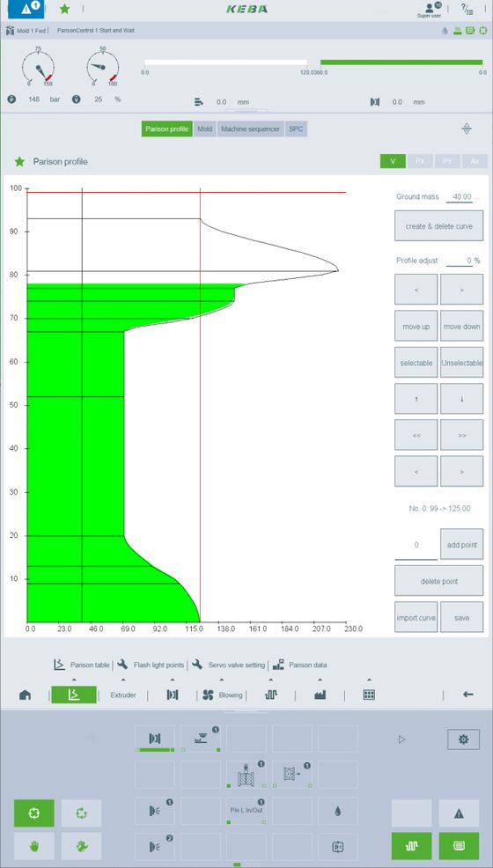493x868 pixels.
Task: Toggle the green waveform button at bottom right
Action: 412,846
